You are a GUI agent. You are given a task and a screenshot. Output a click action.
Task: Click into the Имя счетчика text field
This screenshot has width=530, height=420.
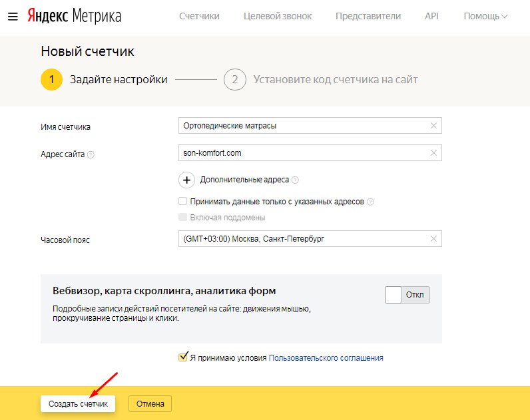[x=303, y=125]
